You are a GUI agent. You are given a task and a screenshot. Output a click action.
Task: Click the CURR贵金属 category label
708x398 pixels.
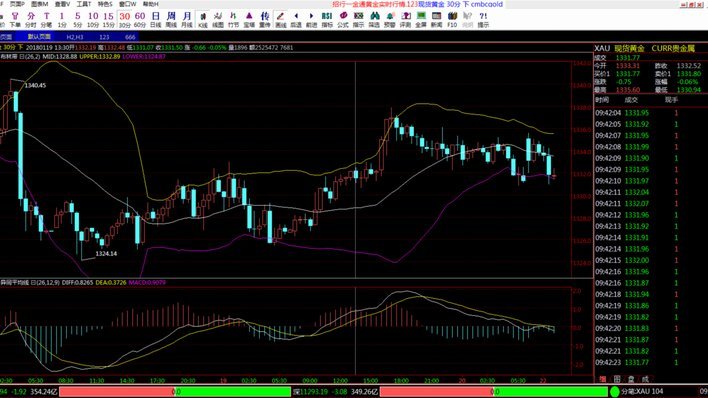click(x=673, y=48)
